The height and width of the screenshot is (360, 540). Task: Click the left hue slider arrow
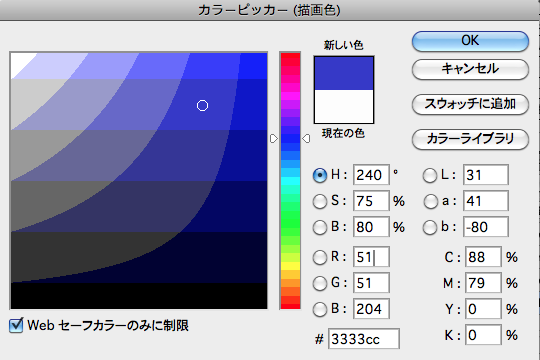point(274,138)
